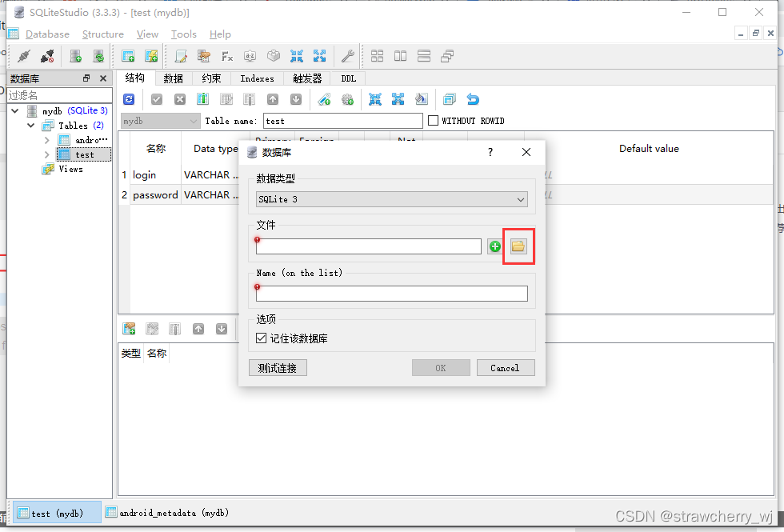
Task: Open the Structure menu
Action: coord(103,34)
